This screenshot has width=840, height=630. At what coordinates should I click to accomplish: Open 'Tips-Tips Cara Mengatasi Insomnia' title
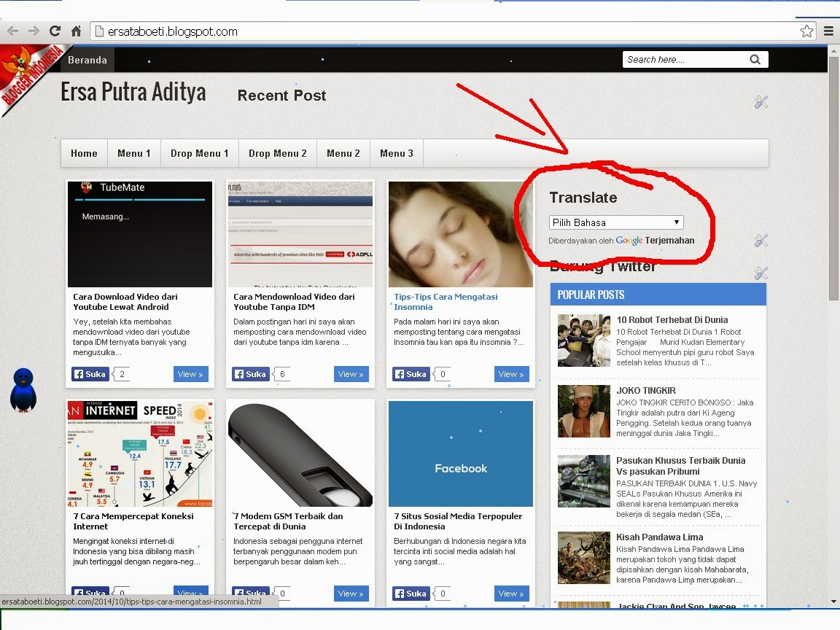[446, 302]
